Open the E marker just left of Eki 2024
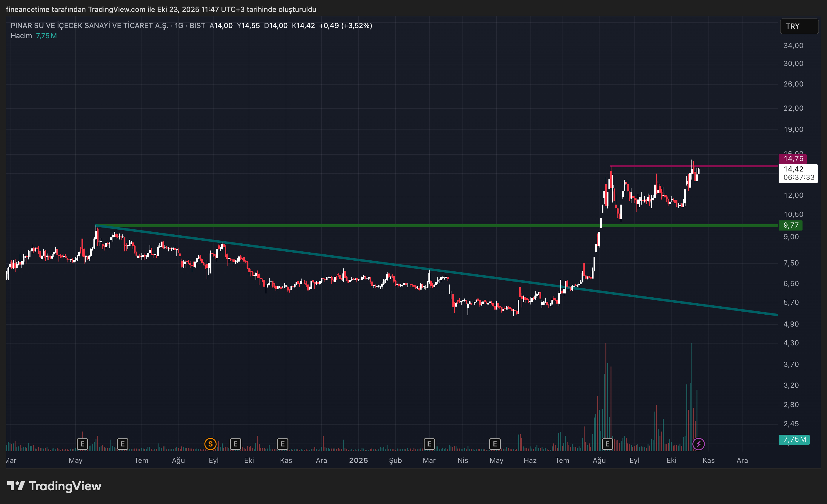The width and height of the screenshot is (827, 504). click(x=235, y=444)
